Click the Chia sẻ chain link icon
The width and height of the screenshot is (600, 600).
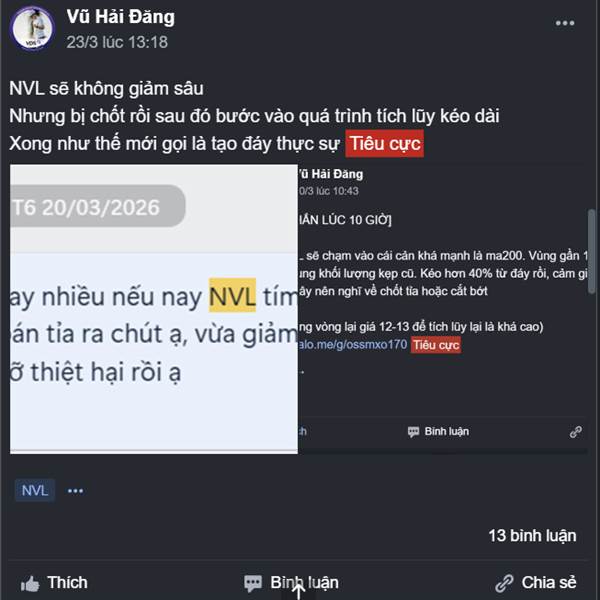pos(504,583)
